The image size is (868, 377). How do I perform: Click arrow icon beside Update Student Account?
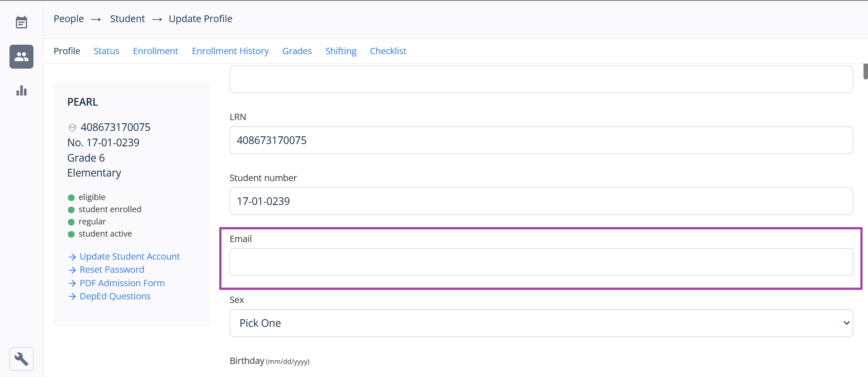pyautogui.click(x=72, y=257)
